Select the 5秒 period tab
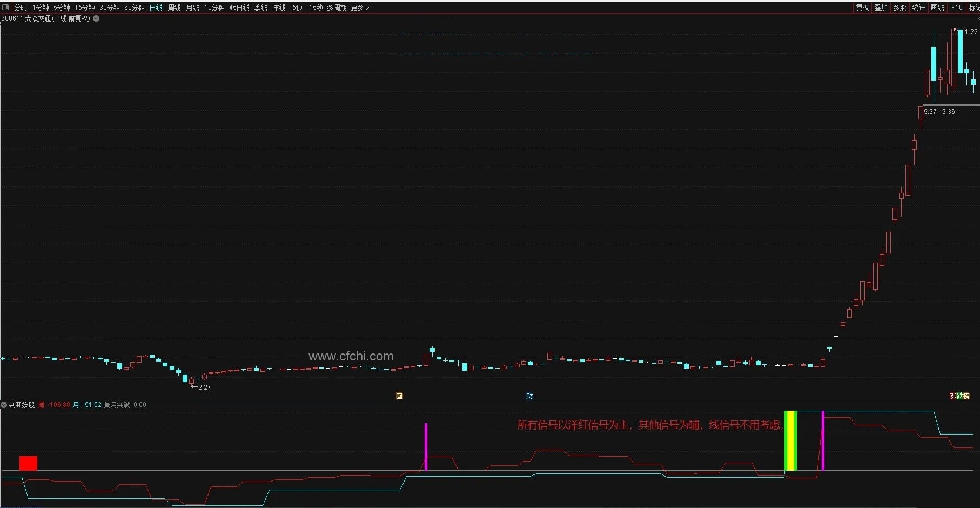This screenshot has width=980, height=508. (x=298, y=8)
